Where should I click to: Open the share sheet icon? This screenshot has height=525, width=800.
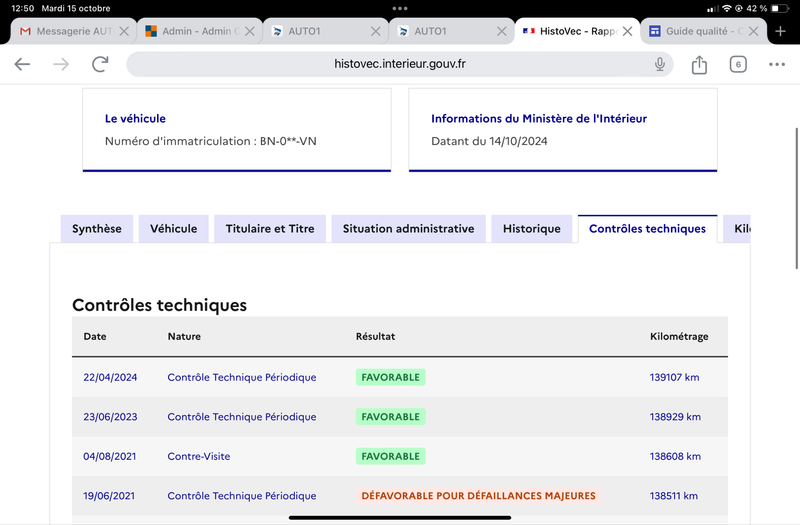pyautogui.click(x=699, y=64)
